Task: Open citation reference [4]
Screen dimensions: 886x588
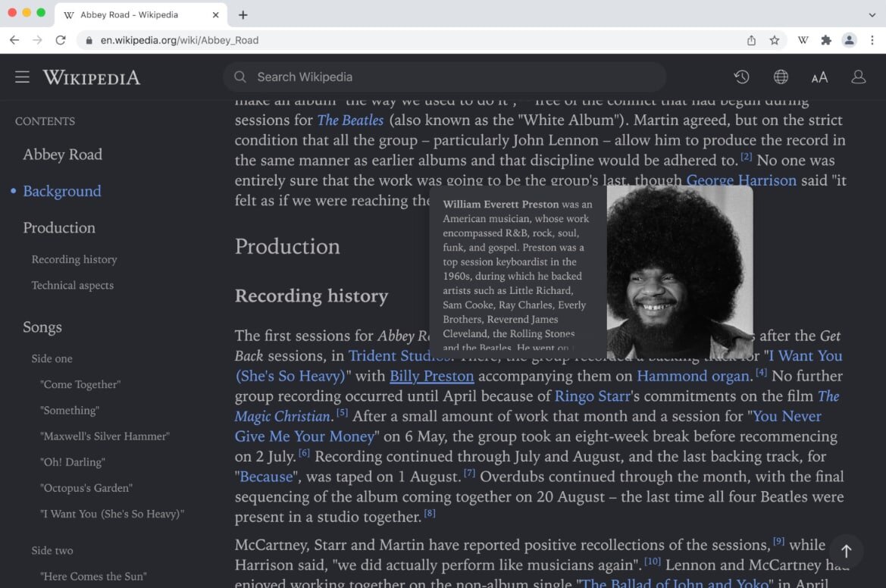Action: click(761, 372)
